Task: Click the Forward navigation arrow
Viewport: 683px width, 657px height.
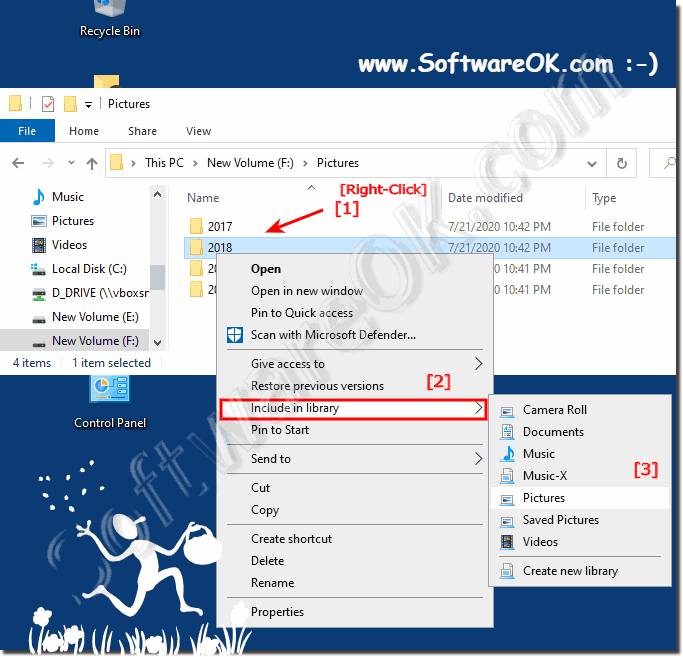Action: click(x=47, y=163)
